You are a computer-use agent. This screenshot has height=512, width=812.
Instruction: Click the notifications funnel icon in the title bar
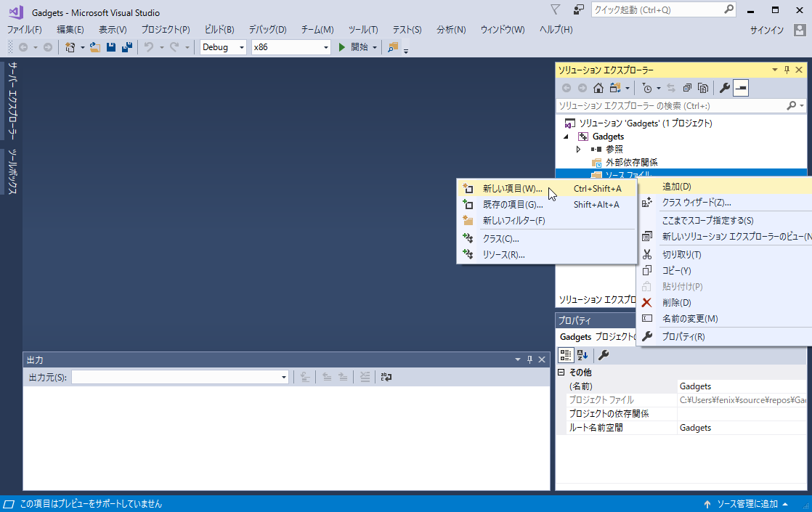[x=555, y=9]
